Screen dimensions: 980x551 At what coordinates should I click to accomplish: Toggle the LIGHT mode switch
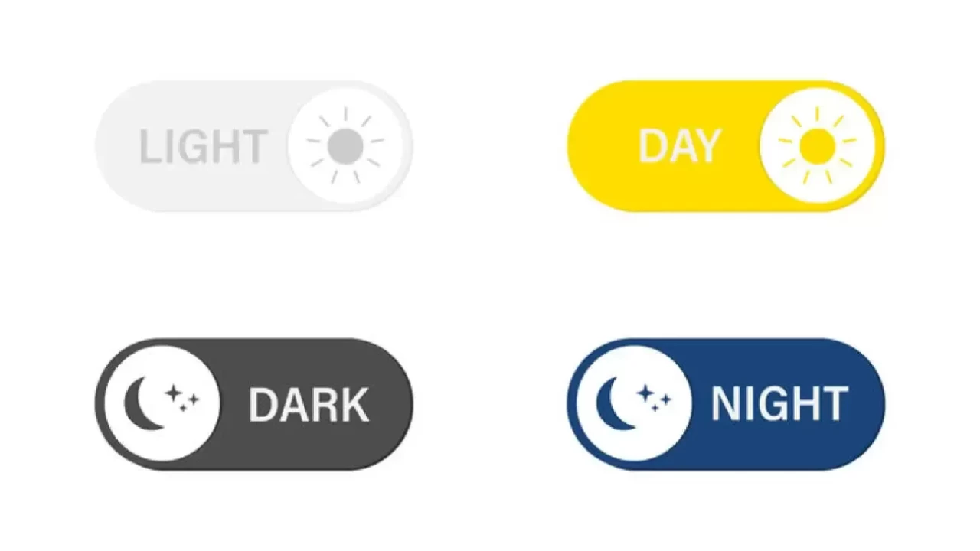[x=253, y=145]
